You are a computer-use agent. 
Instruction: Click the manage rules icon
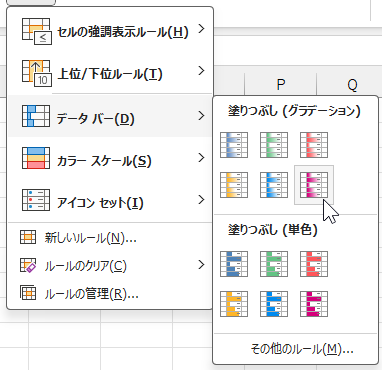tap(28, 293)
